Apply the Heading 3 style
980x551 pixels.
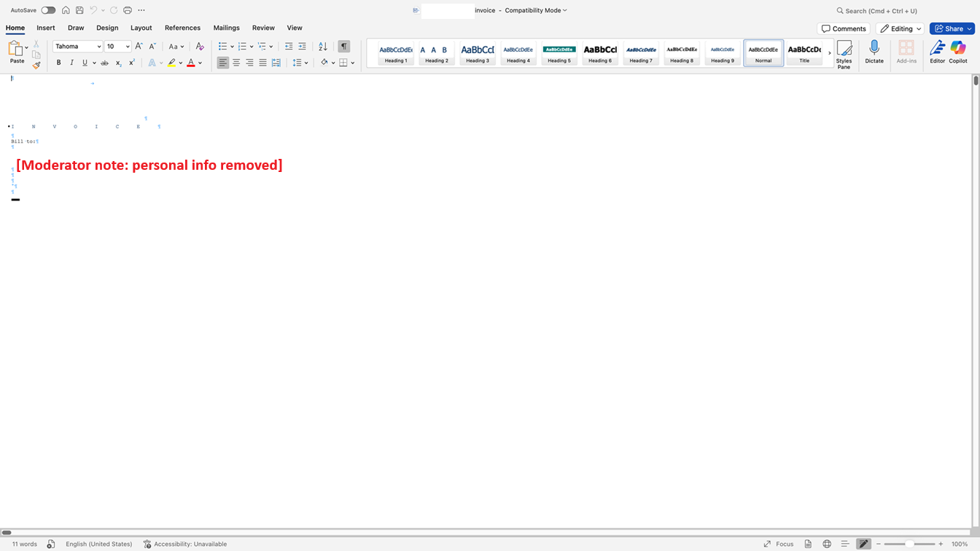point(478,54)
